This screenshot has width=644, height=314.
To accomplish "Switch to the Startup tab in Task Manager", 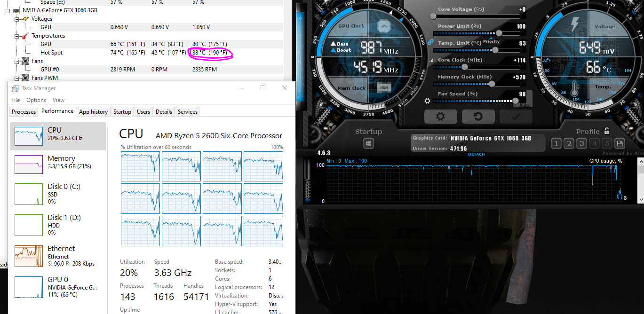I will 122,111.
